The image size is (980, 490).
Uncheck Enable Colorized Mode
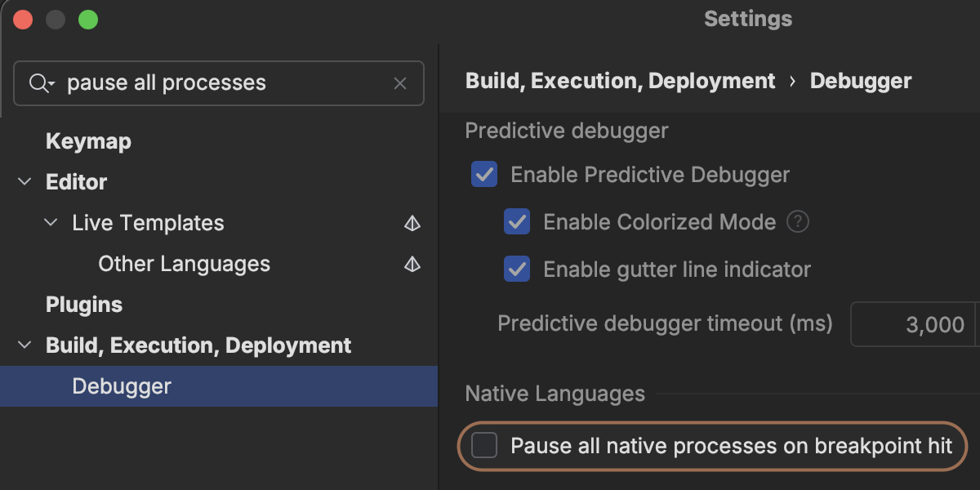(517, 222)
